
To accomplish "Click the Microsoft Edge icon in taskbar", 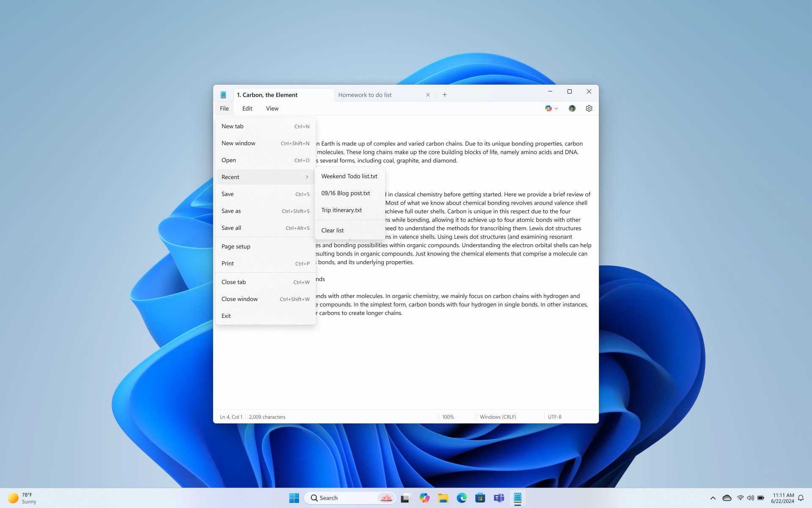I will point(461,497).
